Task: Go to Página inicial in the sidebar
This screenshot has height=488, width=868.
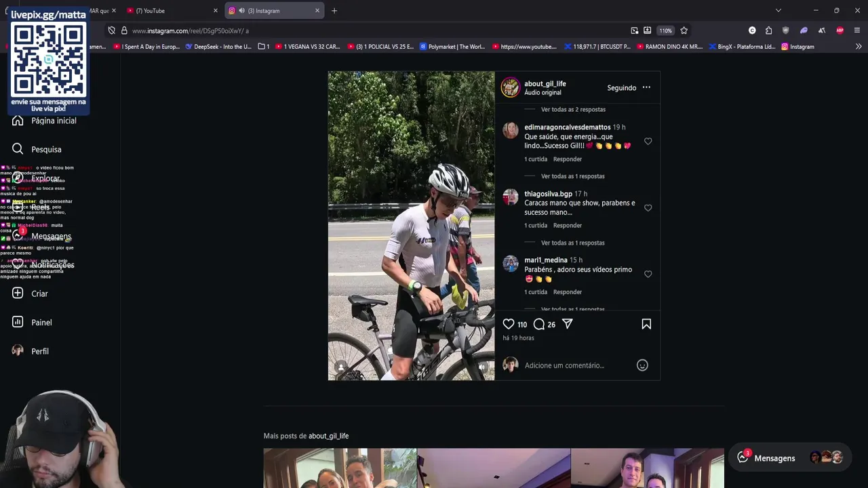Action: click(53, 121)
